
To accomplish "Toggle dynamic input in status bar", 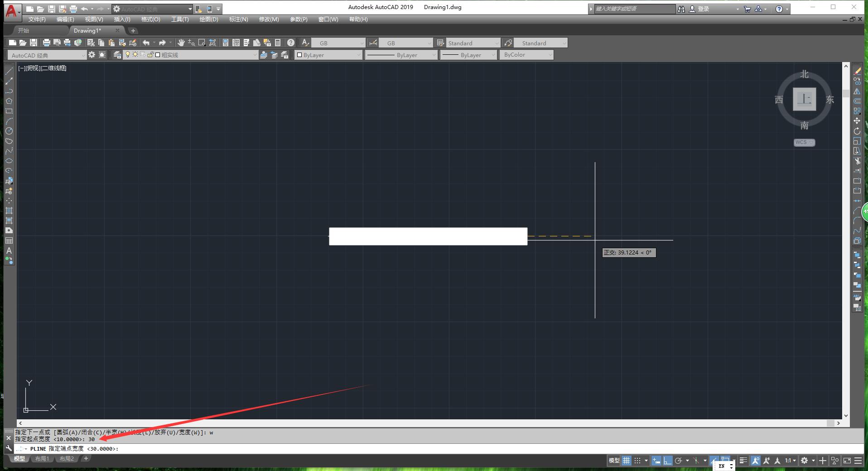I will click(656, 461).
